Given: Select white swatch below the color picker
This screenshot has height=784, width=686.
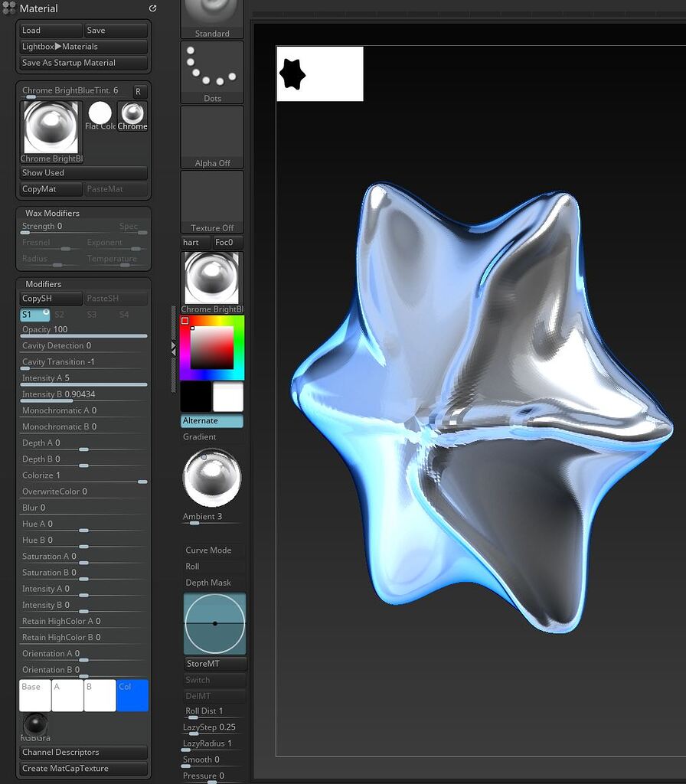Looking at the screenshot, I should 227,397.
